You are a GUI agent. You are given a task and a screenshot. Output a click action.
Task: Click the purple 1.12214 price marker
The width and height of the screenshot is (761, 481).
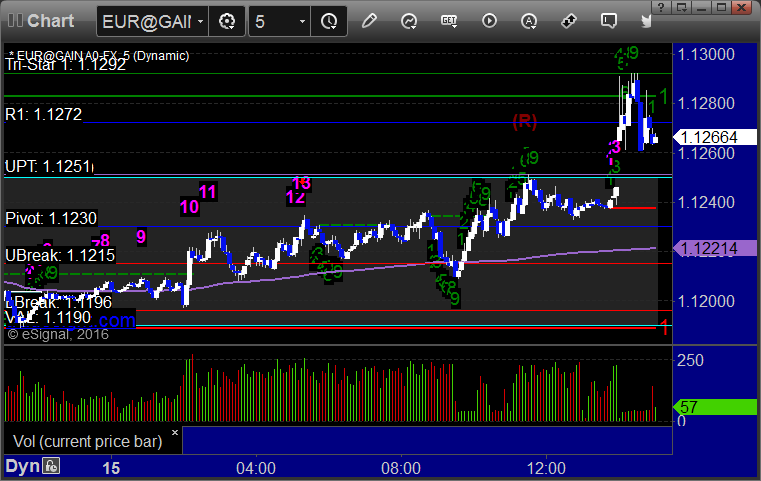click(714, 249)
